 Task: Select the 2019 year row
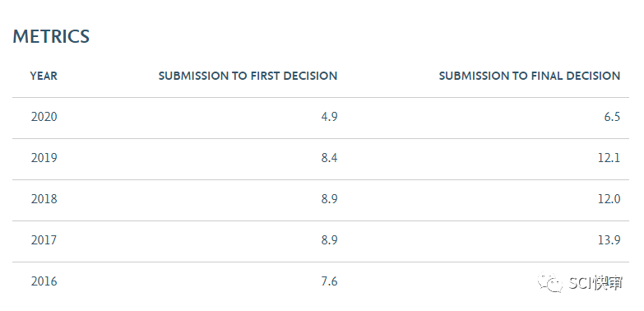click(321, 159)
